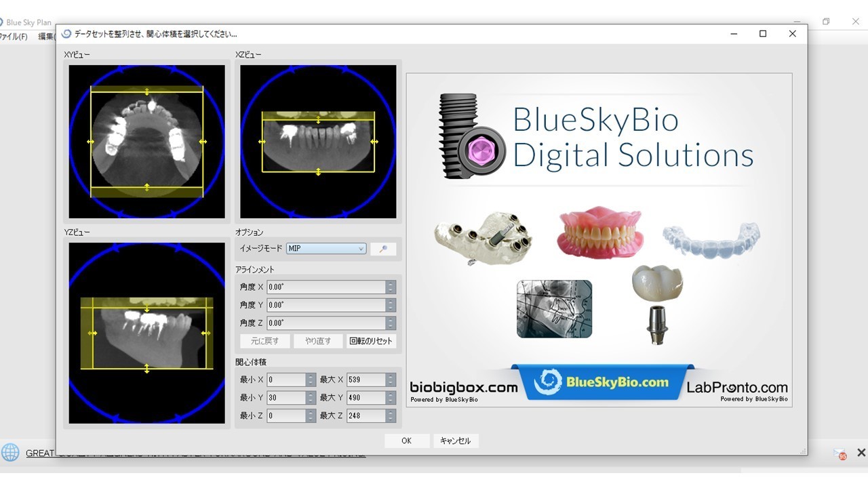
Task: Adjust the 最小 Z spinner
Action: point(311,415)
